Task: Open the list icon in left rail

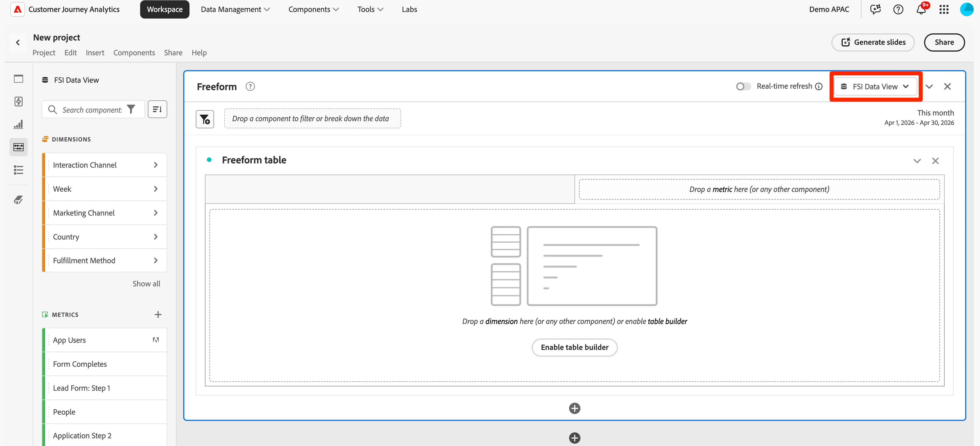Action: tap(18, 170)
